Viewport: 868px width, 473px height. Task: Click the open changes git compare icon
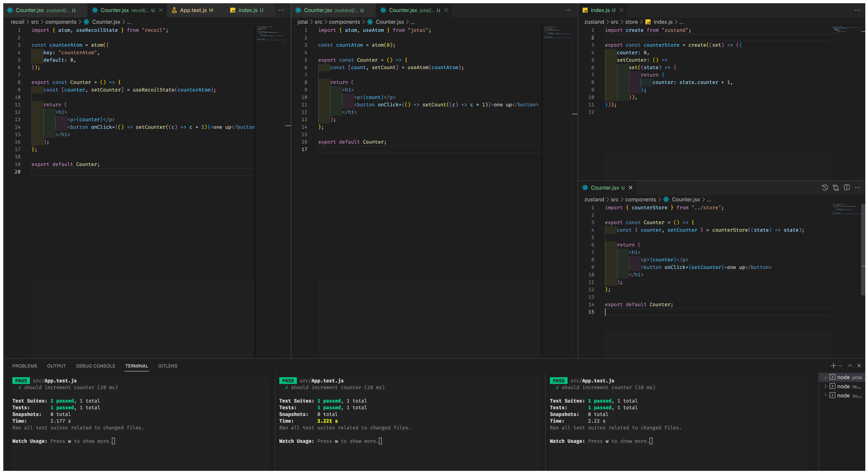(836, 188)
